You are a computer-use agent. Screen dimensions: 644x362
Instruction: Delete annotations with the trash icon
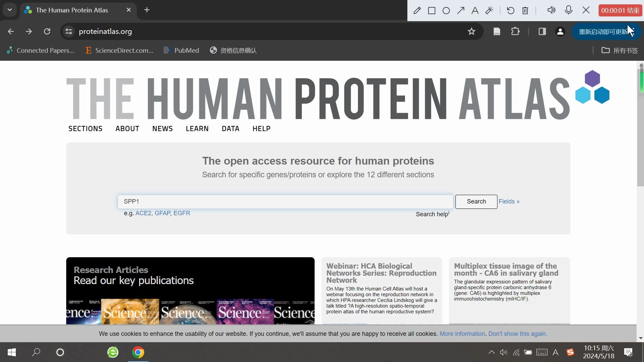point(525,10)
